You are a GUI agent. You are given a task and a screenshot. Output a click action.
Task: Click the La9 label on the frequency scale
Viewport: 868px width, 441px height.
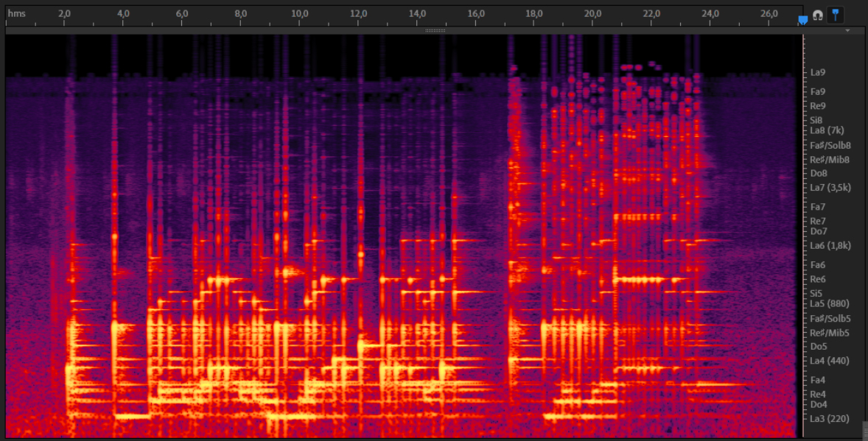[818, 72]
